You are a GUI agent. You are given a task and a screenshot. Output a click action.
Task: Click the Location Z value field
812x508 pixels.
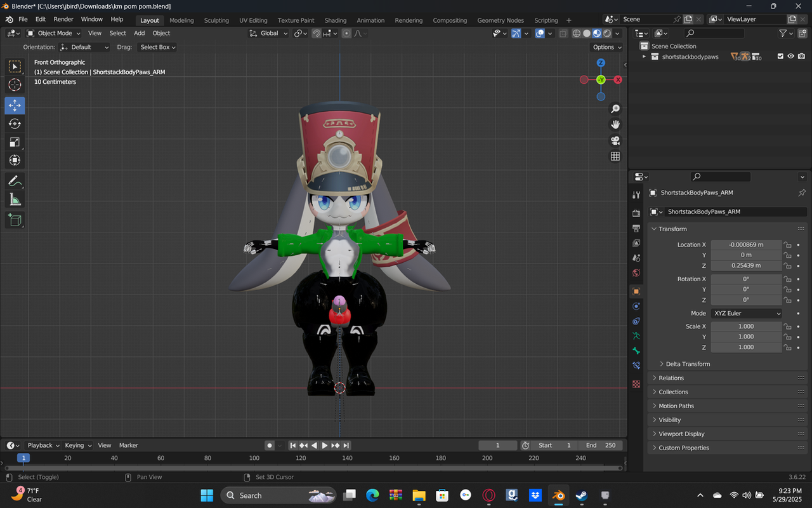tap(746, 266)
